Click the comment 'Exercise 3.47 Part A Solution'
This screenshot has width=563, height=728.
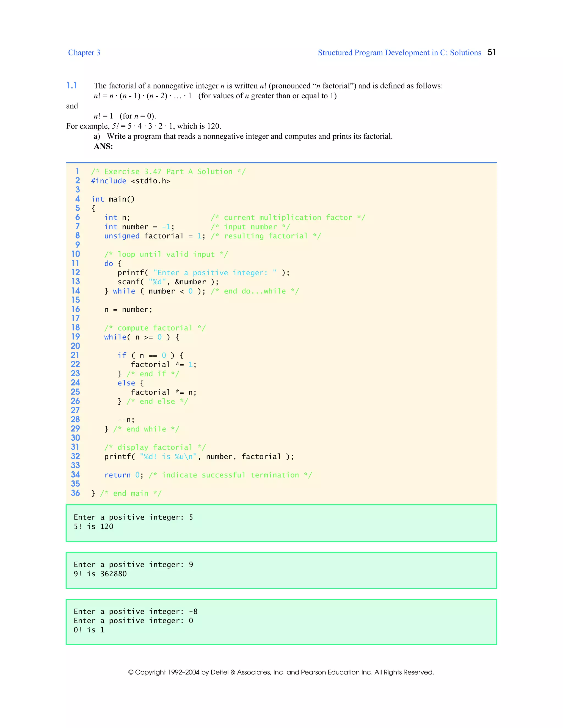(x=169, y=172)
